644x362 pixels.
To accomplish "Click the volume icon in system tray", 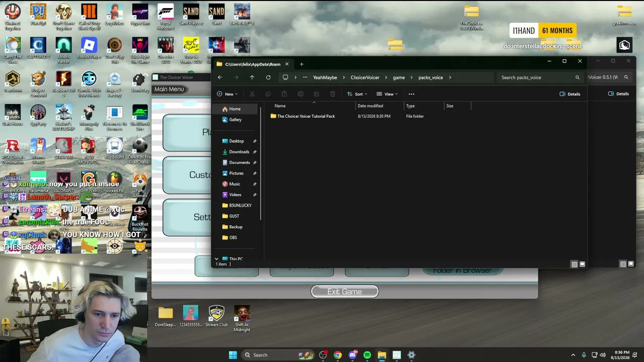I will (603, 355).
